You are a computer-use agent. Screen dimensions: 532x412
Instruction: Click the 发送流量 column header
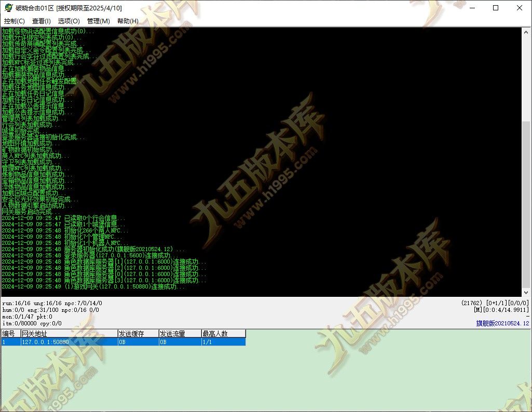click(180, 334)
